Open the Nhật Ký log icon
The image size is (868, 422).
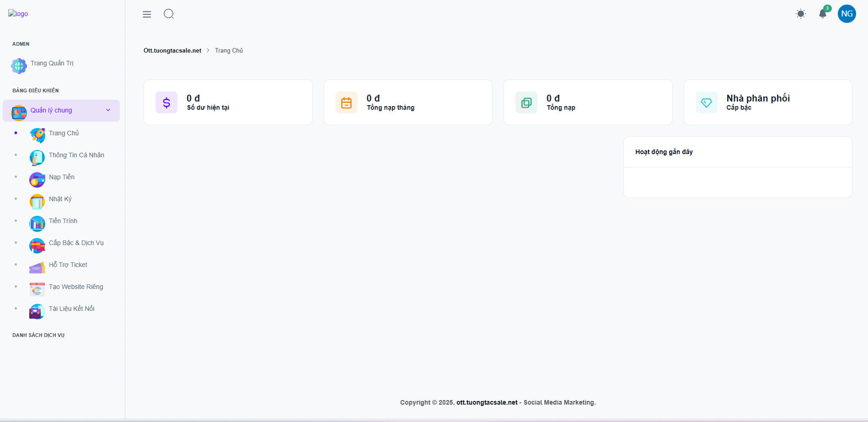(37, 202)
